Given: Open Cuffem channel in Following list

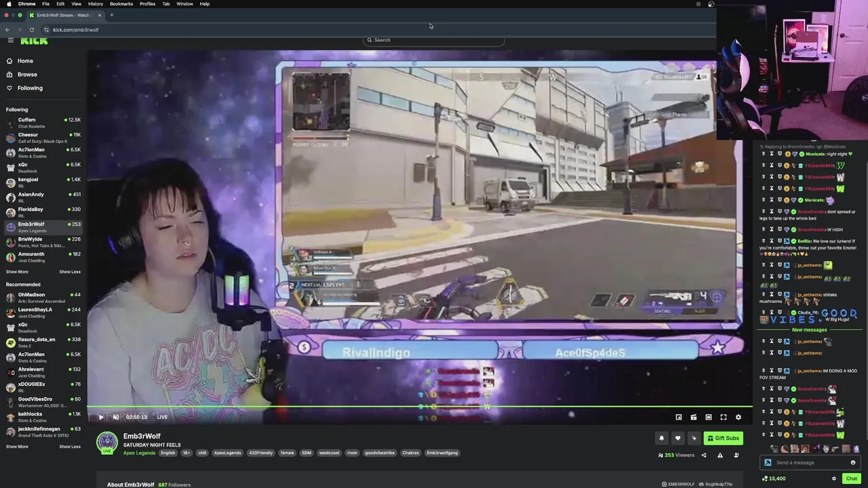Looking at the screenshot, I should (43, 123).
